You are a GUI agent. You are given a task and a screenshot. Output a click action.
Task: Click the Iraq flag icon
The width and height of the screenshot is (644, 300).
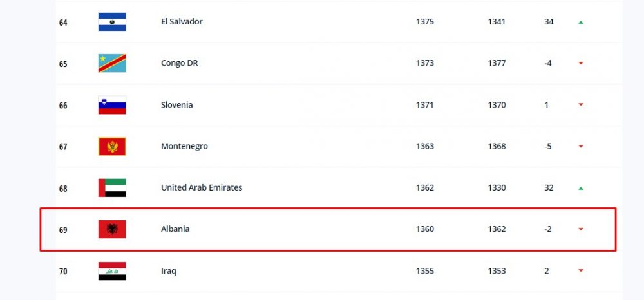coord(112,271)
